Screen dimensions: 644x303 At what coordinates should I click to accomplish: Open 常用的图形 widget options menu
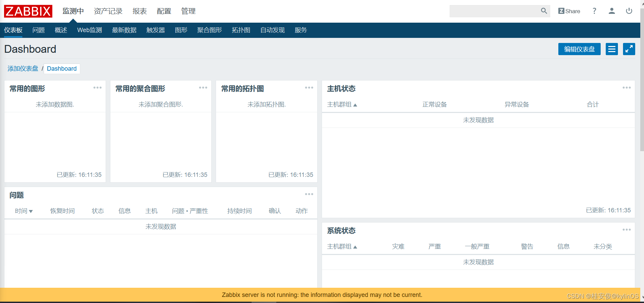pos(98,88)
